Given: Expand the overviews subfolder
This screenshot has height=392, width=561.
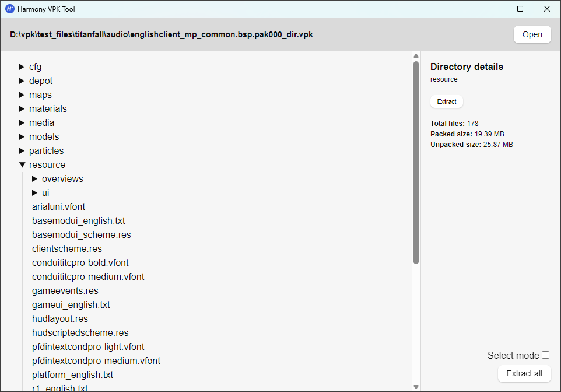Looking at the screenshot, I should [35, 179].
